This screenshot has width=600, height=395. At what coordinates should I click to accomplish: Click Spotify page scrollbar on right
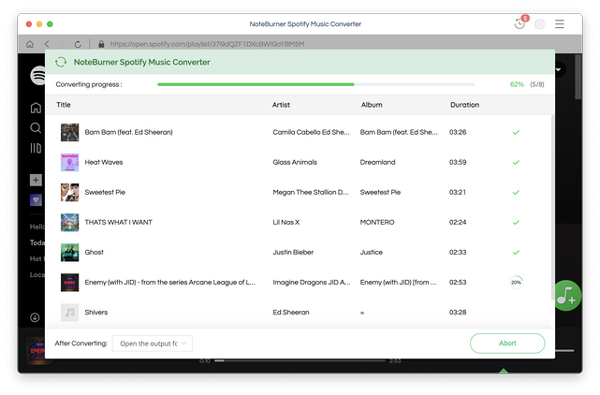[578, 77]
